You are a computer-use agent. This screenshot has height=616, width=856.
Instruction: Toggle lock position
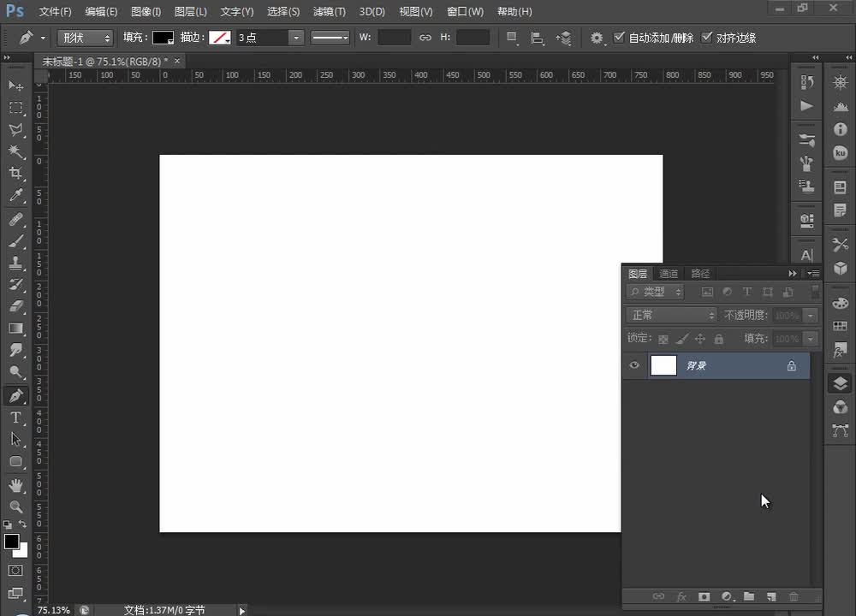700,340
